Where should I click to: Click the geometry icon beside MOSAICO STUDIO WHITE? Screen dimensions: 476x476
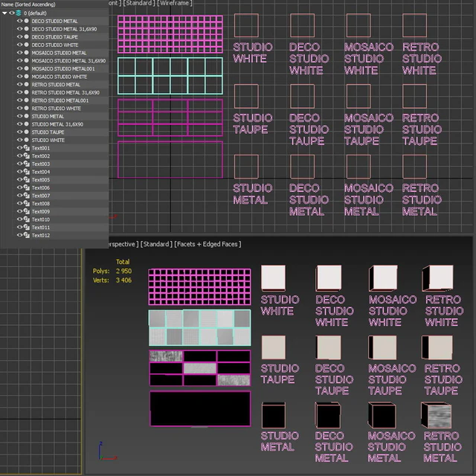point(27,77)
